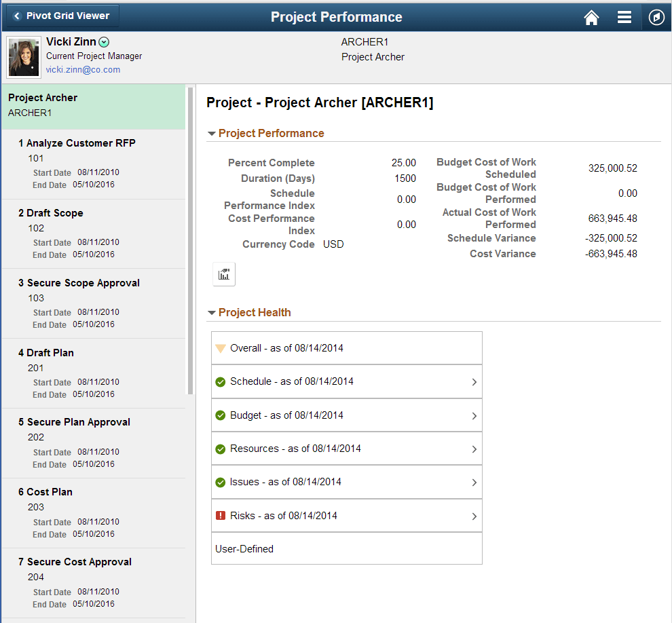Open the Home icon in the header
Image resolution: width=672 pixels, height=623 pixels.
[x=591, y=17]
